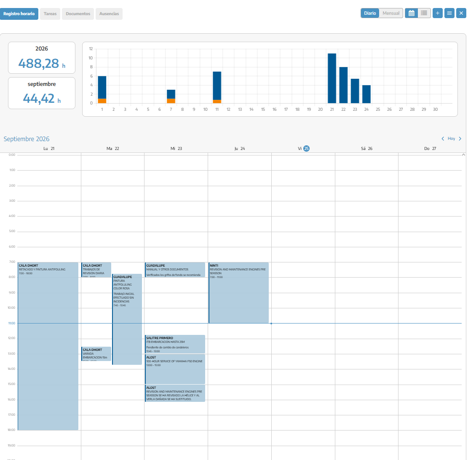Jump to today via Hoy link

coord(452,139)
